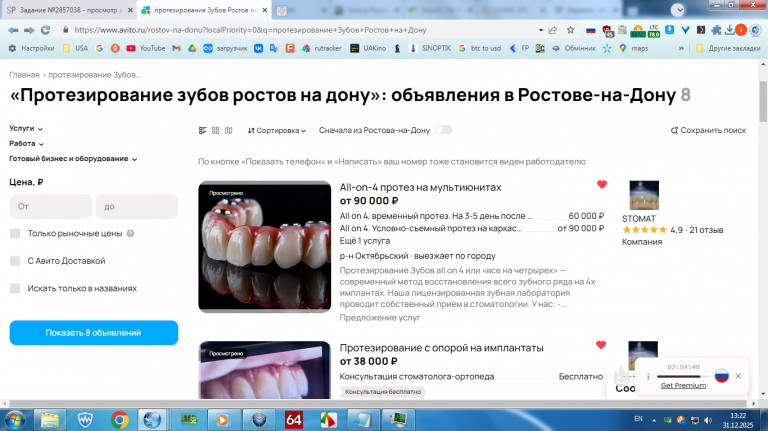Switch to map view of ads

229,130
